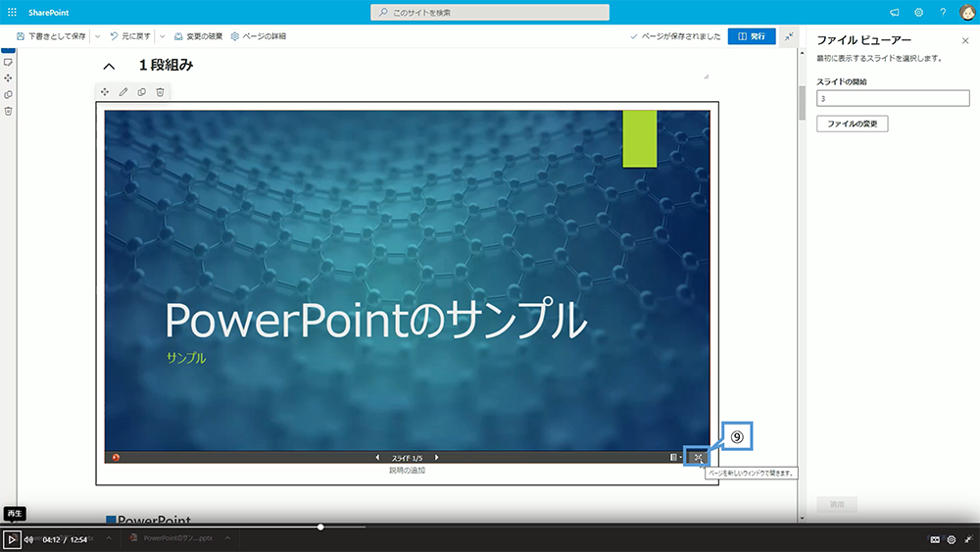The image size is (980, 552).
Task: Click the SharePoint home title
Action: [x=48, y=13]
